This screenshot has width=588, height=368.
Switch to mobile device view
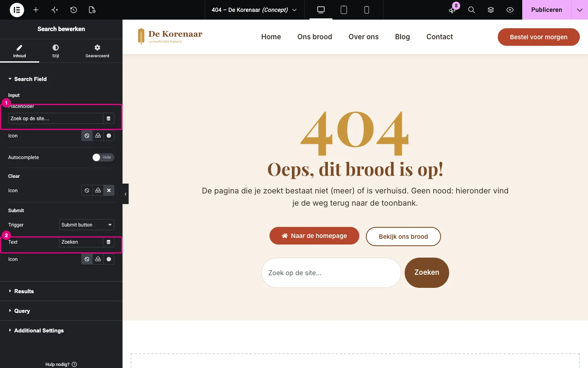(x=367, y=10)
